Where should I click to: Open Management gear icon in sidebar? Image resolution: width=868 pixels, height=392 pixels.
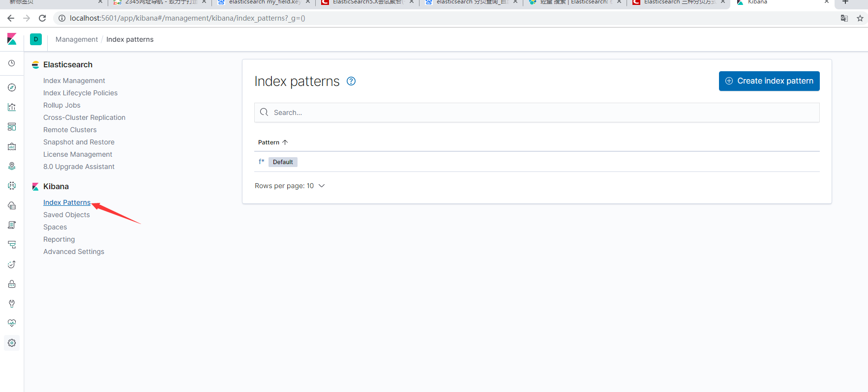tap(12, 343)
